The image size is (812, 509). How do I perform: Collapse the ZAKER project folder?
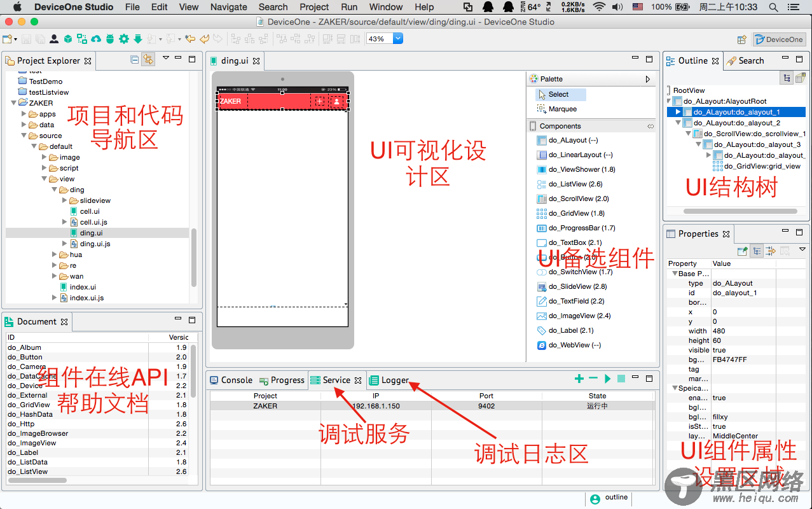[x=13, y=102]
